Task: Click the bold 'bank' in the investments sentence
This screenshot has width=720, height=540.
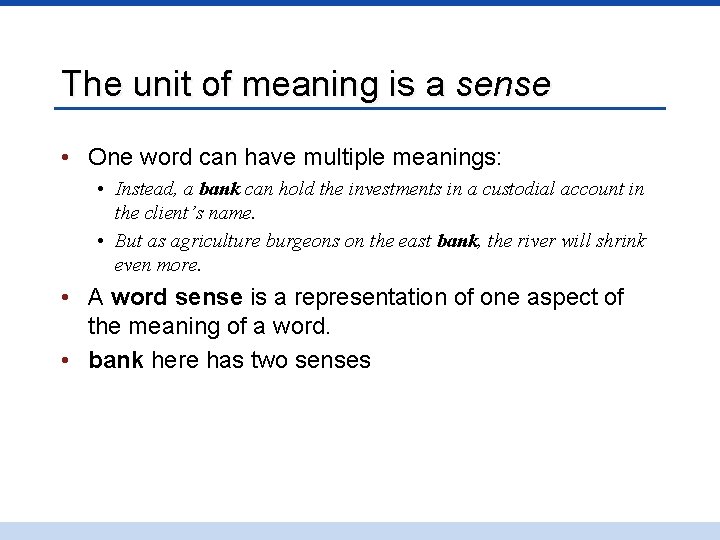Action: tap(219, 189)
